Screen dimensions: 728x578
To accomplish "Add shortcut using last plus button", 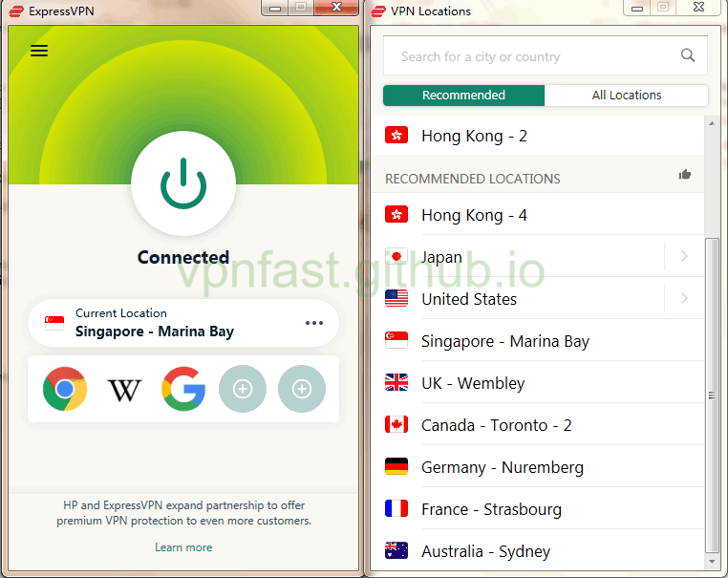I will 302,389.
